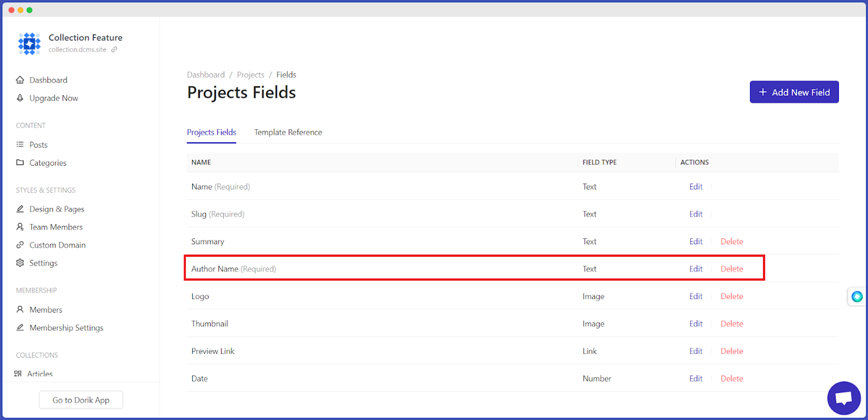The width and height of the screenshot is (868, 420).
Task: Click the Design & Pages pencil icon
Action: 20,209
